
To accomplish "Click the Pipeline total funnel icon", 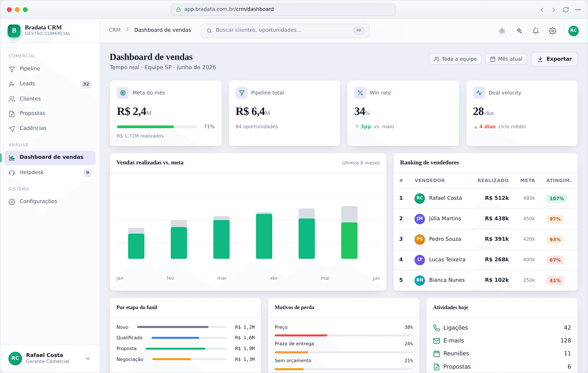I will [242, 93].
